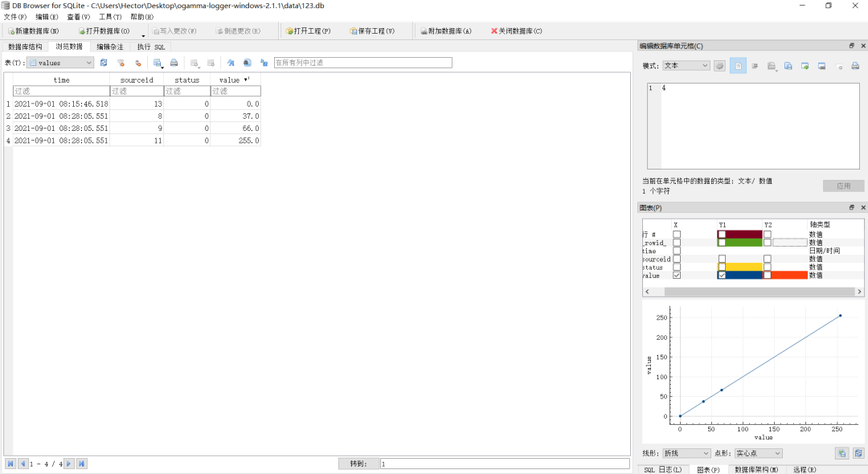Click 打开工程 (Open Project) button
Image resolution: width=868 pixels, height=474 pixels.
[x=309, y=31]
